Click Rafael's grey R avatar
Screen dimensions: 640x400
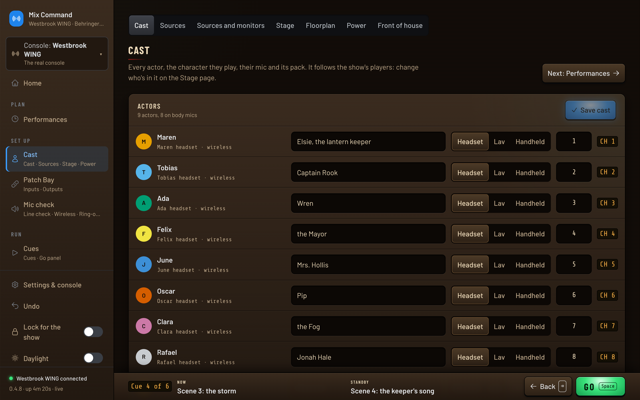pos(144,357)
